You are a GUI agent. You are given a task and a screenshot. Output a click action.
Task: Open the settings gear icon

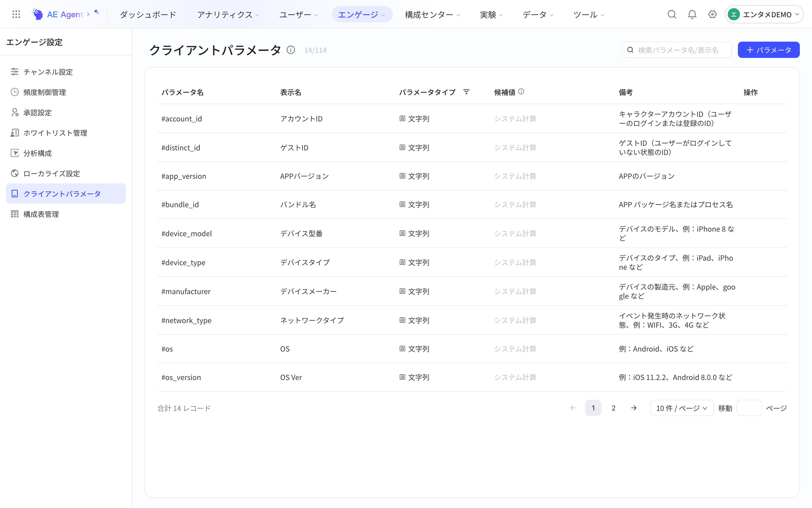712,14
